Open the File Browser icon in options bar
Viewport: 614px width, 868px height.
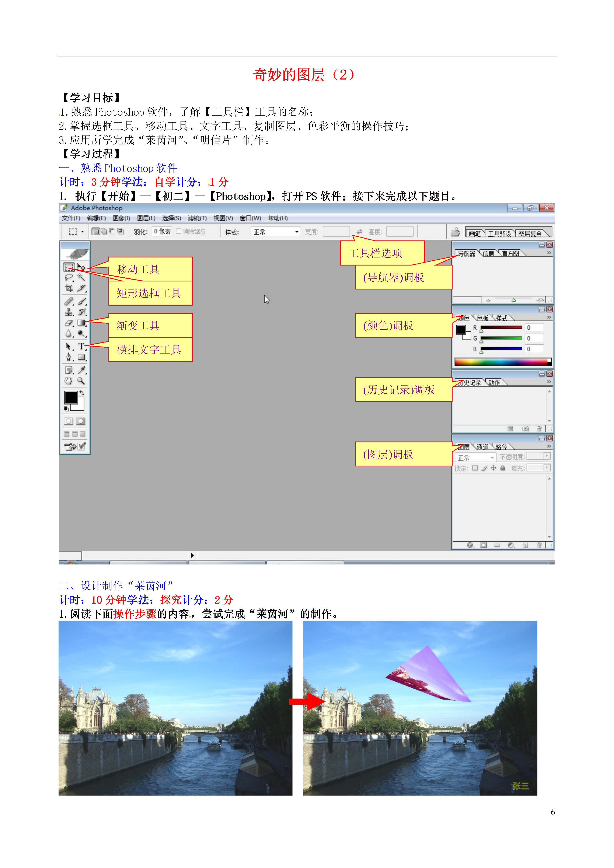(x=456, y=232)
